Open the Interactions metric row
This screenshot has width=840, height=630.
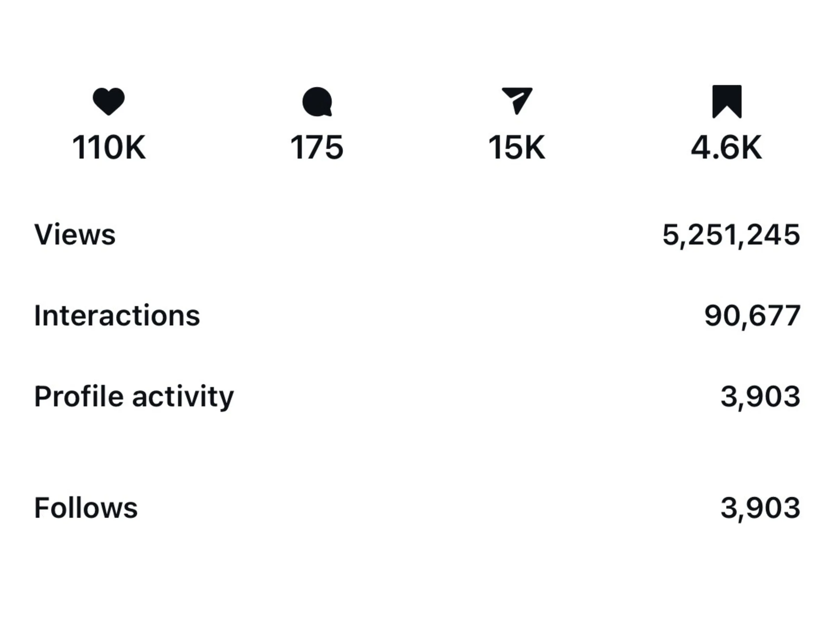click(x=417, y=316)
